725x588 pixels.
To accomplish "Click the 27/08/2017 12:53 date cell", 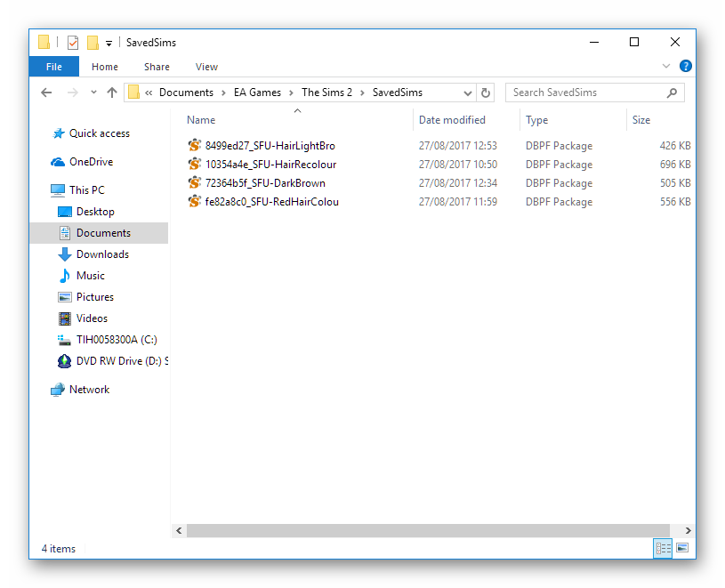I will [458, 146].
